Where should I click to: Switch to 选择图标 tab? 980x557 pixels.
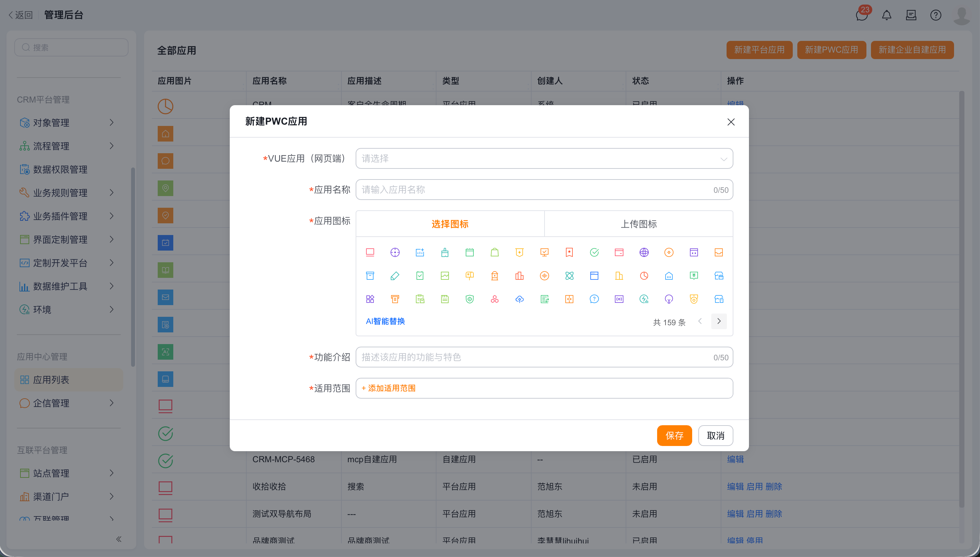pos(450,224)
